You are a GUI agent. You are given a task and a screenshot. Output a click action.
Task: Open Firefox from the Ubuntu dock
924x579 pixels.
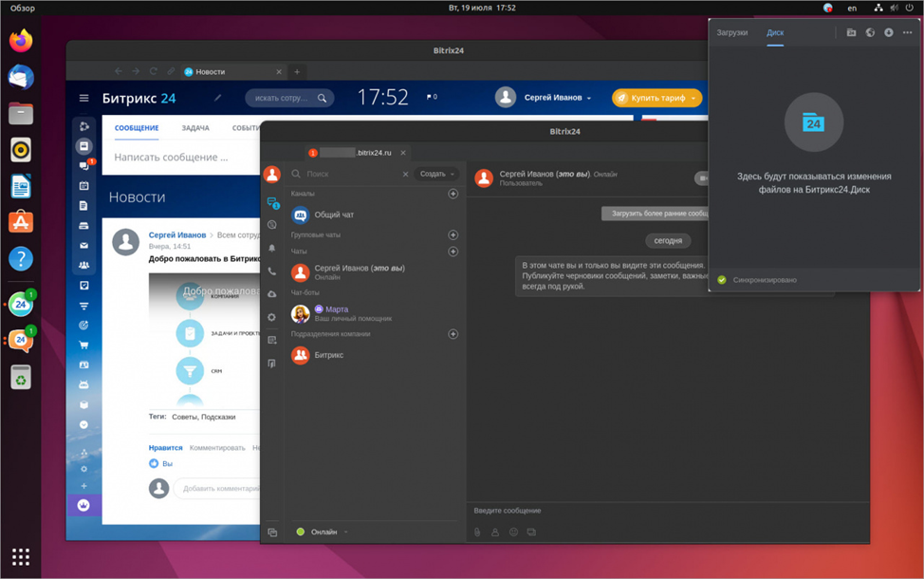21,41
